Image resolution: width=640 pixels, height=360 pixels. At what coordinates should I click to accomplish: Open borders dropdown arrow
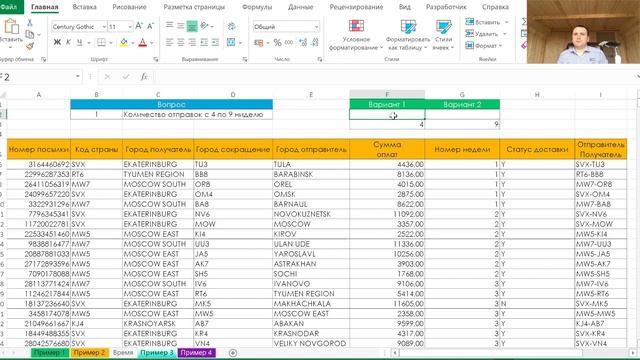click(x=111, y=42)
